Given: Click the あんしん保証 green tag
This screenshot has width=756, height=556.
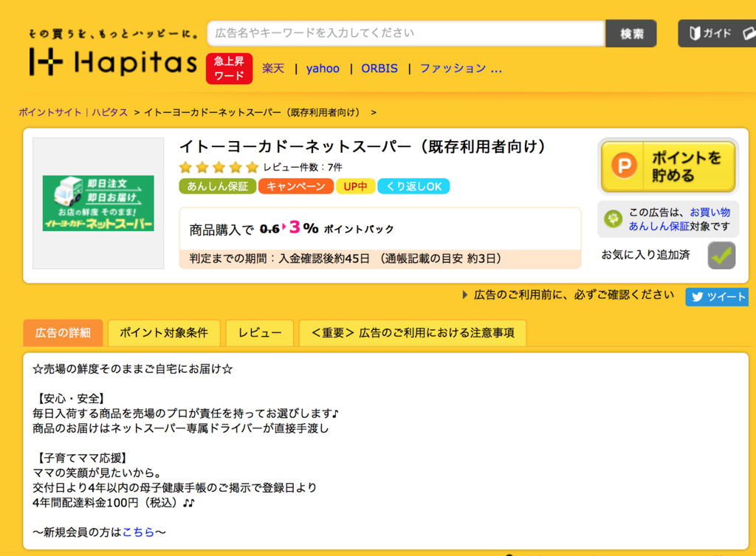Looking at the screenshot, I should [218, 186].
